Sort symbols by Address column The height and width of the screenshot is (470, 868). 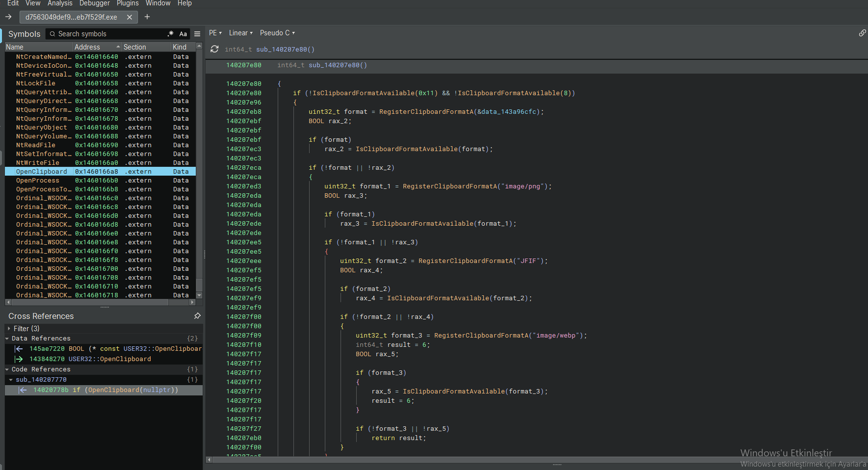coord(97,47)
